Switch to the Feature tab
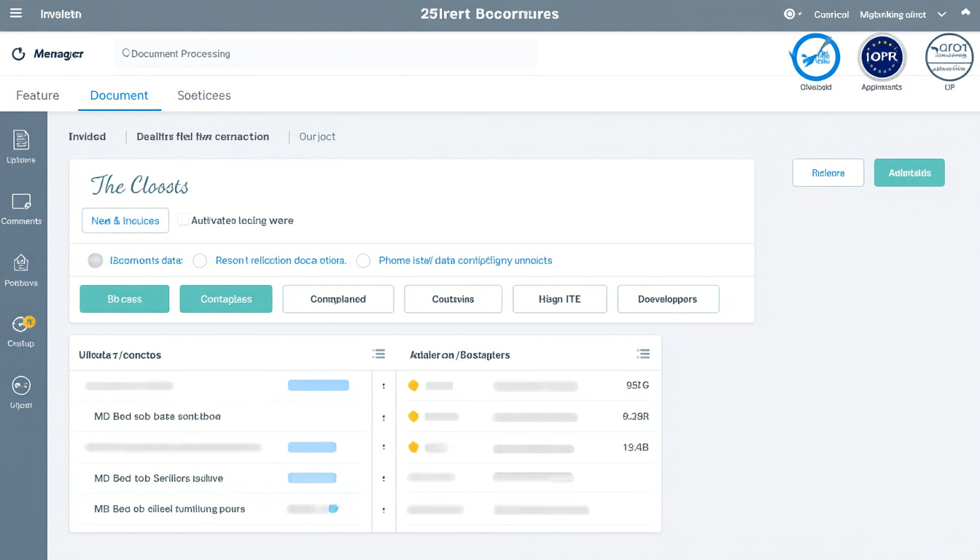 coord(38,96)
